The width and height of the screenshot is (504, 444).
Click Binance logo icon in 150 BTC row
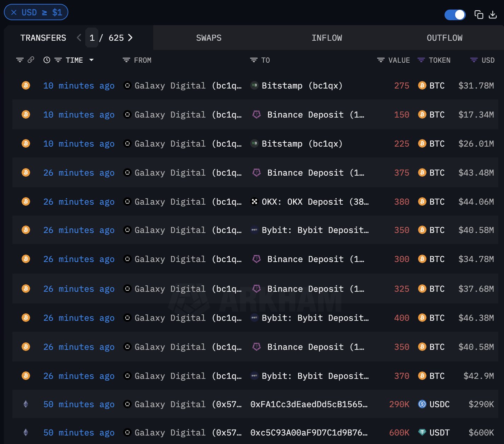(257, 114)
